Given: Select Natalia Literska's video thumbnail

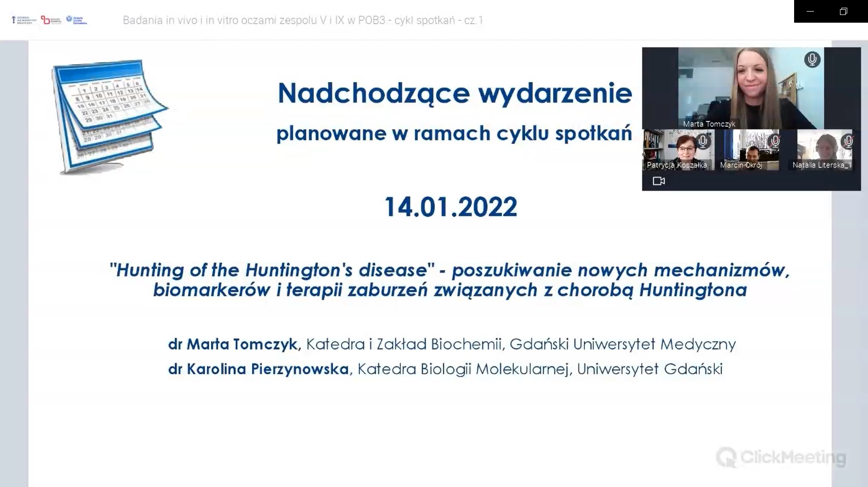Looking at the screenshot, I should pyautogui.click(x=821, y=149).
